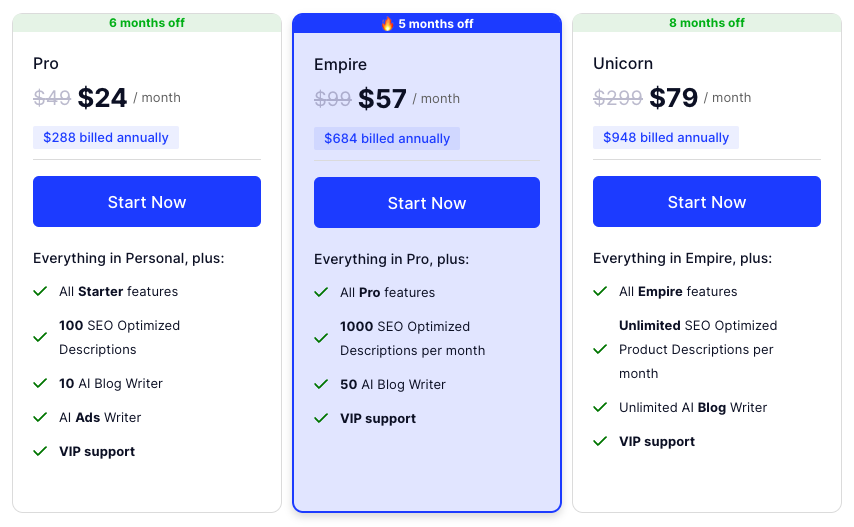Select the $288 billed annually badge

[x=106, y=138]
